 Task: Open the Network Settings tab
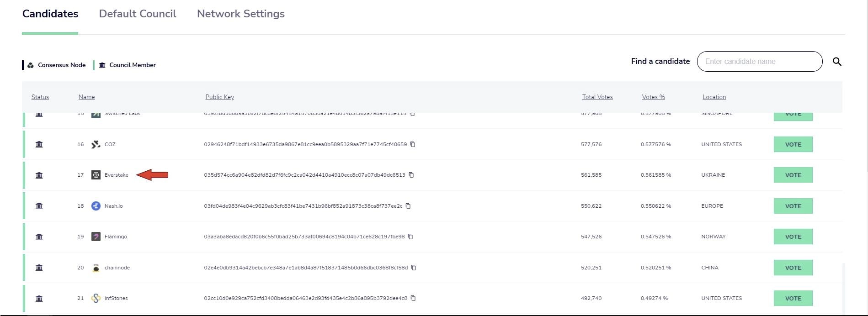point(241,14)
